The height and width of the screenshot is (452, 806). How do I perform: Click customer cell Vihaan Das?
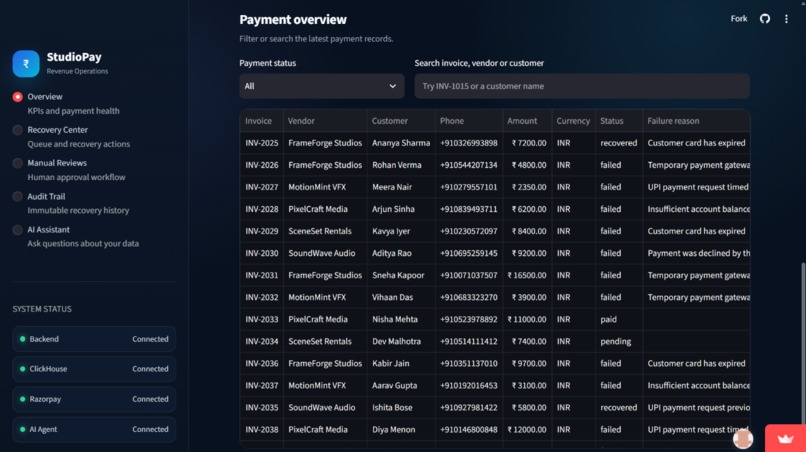401,297
